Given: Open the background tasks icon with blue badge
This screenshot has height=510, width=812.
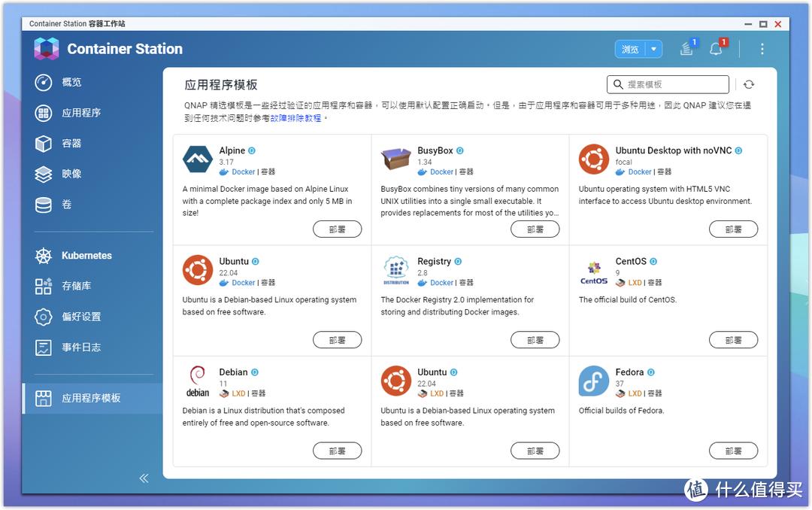Looking at the screenshot, I should coord(686,48).
